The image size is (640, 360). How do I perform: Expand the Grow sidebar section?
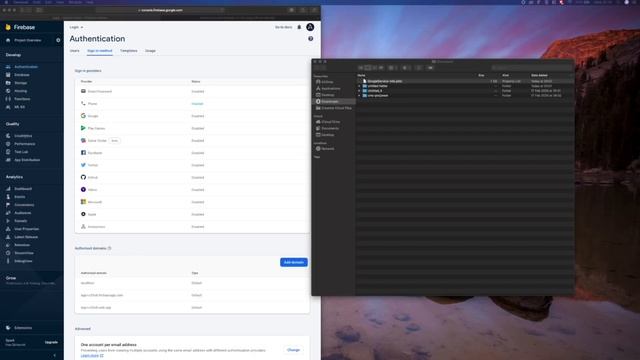(31, 280)
